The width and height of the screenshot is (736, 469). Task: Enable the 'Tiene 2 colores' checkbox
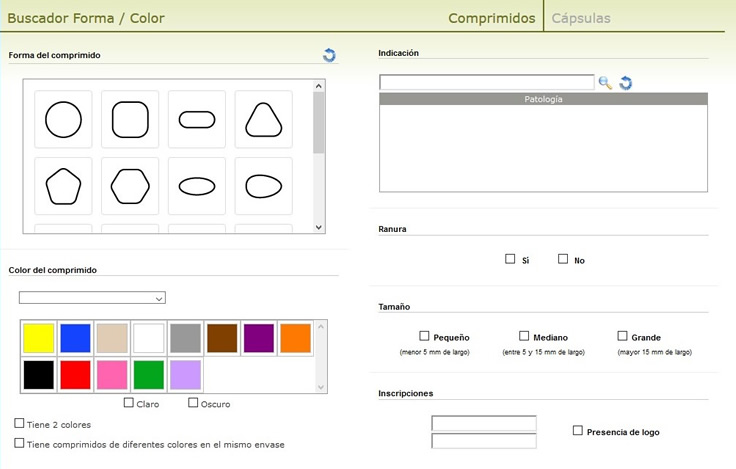[20, 424]
